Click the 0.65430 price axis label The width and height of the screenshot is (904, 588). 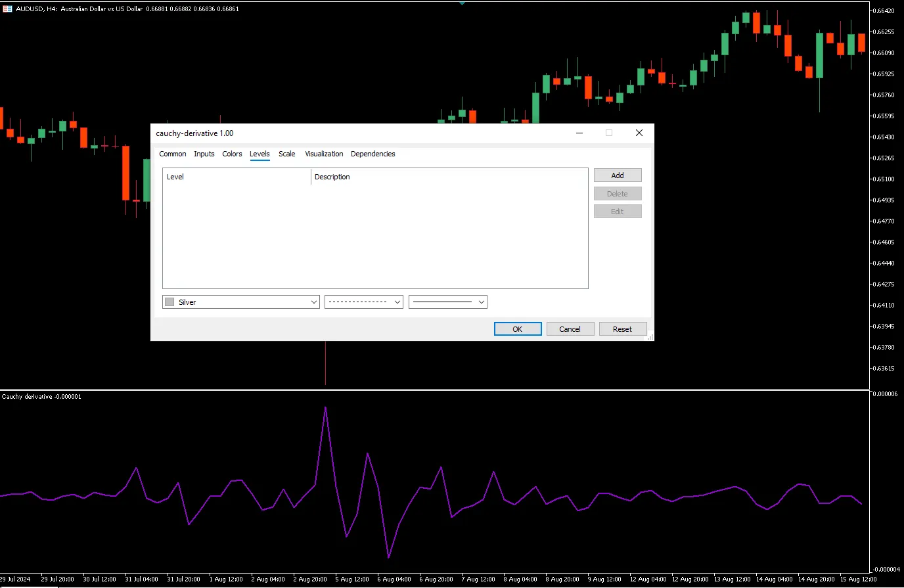(x=884, y=137)
